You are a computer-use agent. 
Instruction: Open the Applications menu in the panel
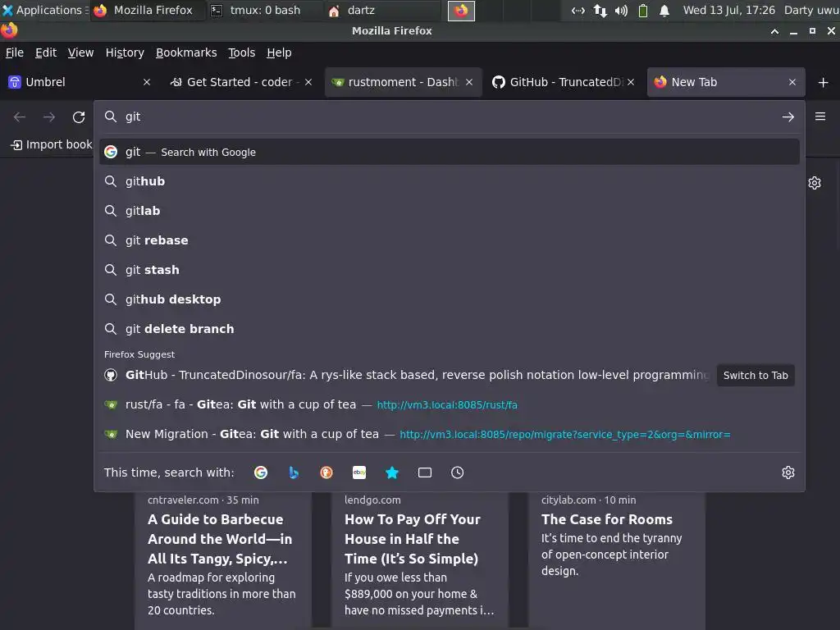[x=44, y=10]
